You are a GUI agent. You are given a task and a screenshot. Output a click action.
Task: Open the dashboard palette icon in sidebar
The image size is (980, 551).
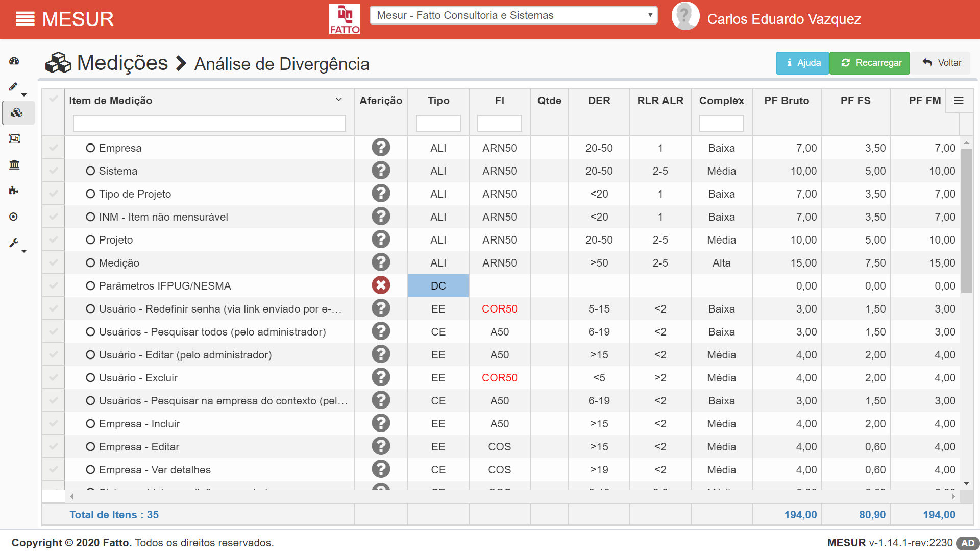point(14,61)
